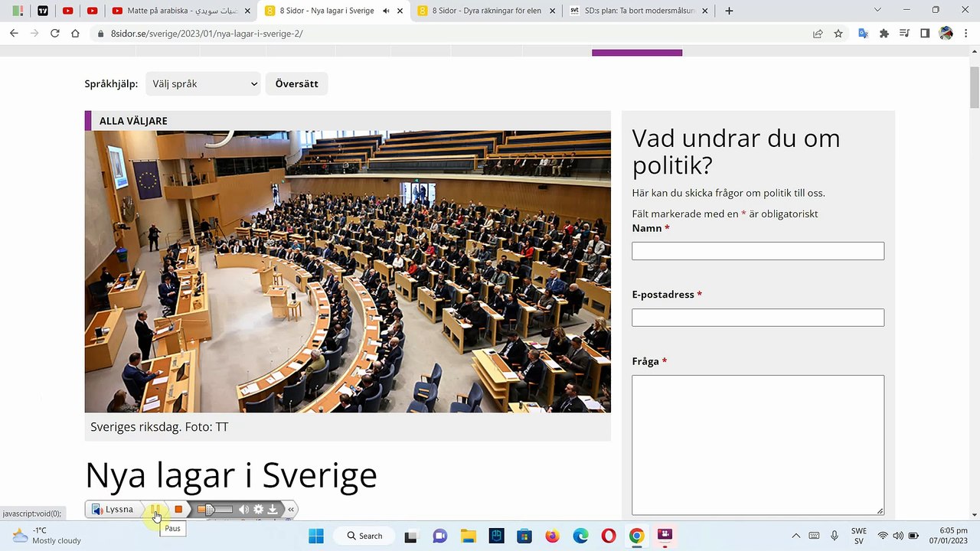Open Firefox from the taskbar
The height and width of the screenshot is (551, 980).
553,536
